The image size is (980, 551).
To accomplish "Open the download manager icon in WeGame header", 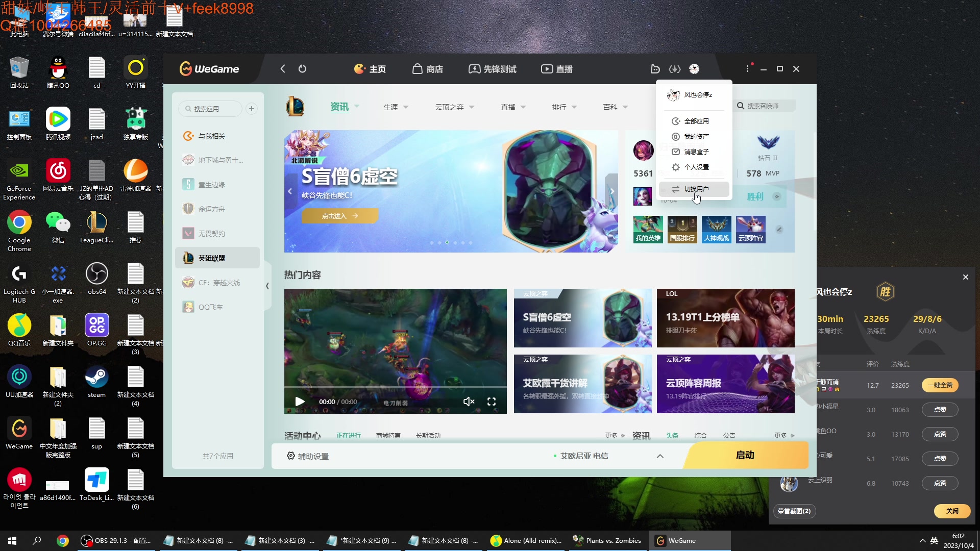I will click(675, 69).
